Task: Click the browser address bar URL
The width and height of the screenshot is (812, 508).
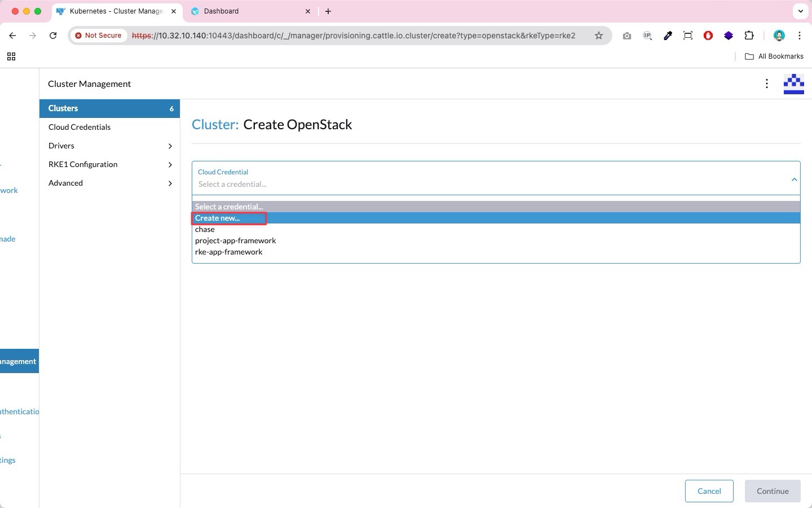Action: [354, 36]
